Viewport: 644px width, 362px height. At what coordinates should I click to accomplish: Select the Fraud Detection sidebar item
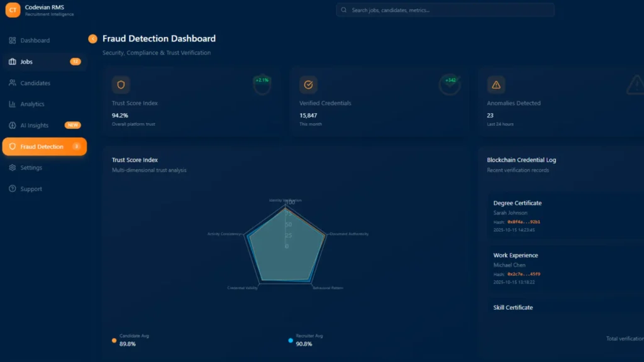42,146
